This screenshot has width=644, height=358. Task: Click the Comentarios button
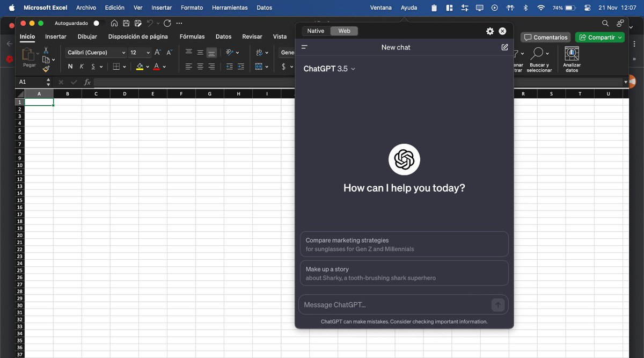[546, 38]
